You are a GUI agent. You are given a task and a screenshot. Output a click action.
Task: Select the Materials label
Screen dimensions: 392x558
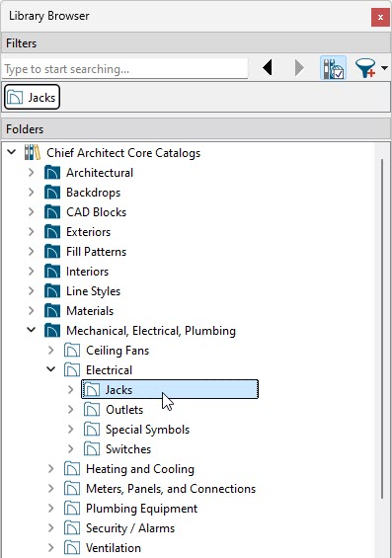pos(90,311)
